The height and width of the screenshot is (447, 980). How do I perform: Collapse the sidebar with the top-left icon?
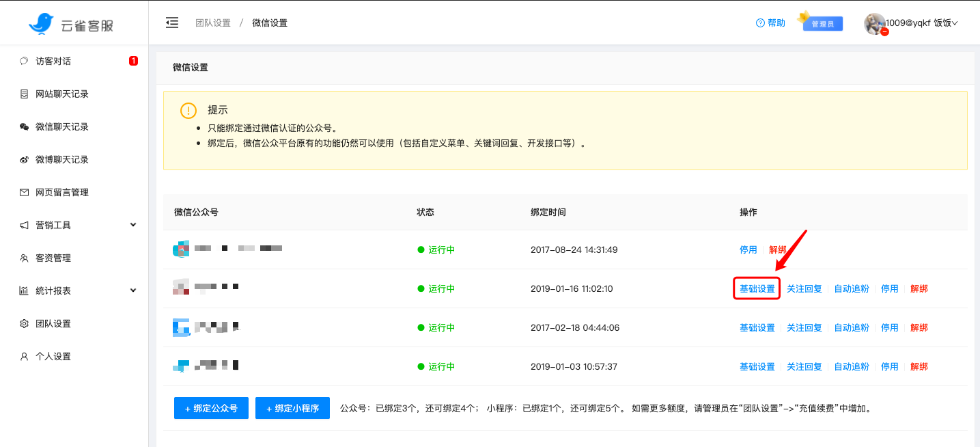(171, 22)
